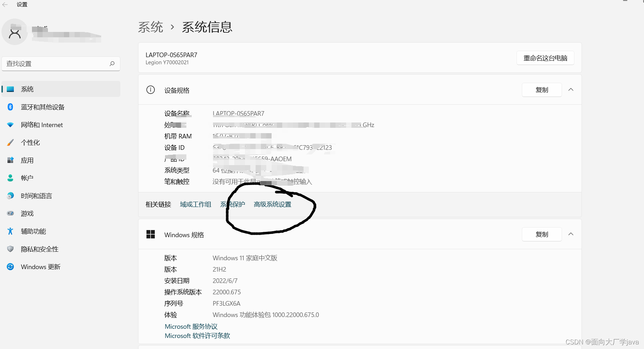644x349 pixels.
Task: Click the 操作系统版本 label
Action: click(x=183, y=292)
